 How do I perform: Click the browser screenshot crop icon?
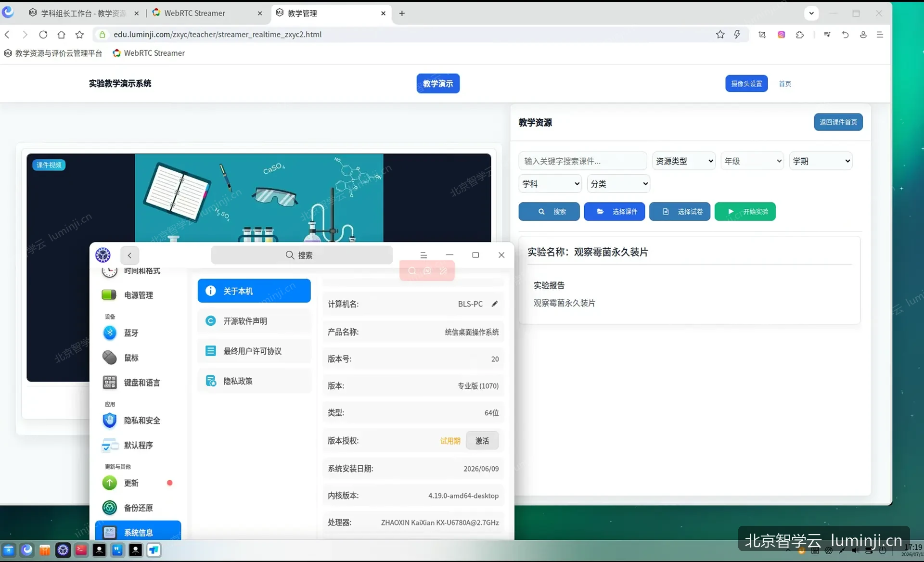[762, 34]
